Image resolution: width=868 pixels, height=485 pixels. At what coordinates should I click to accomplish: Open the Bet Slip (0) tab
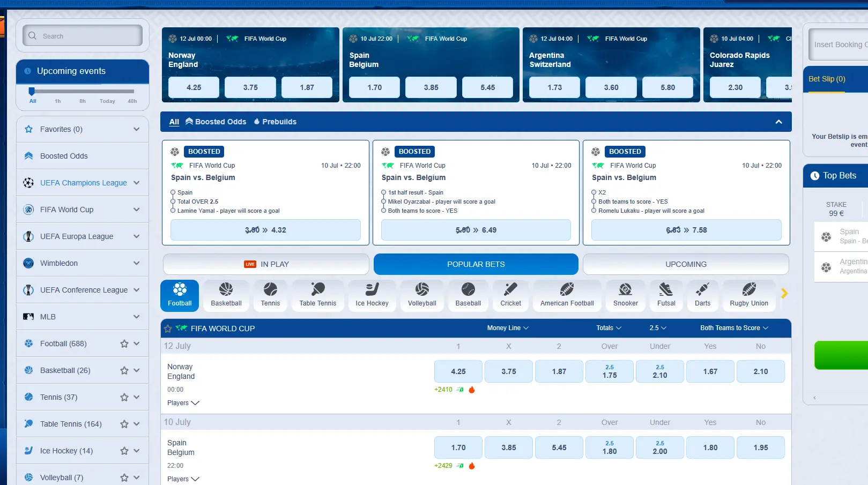point(827,79)
